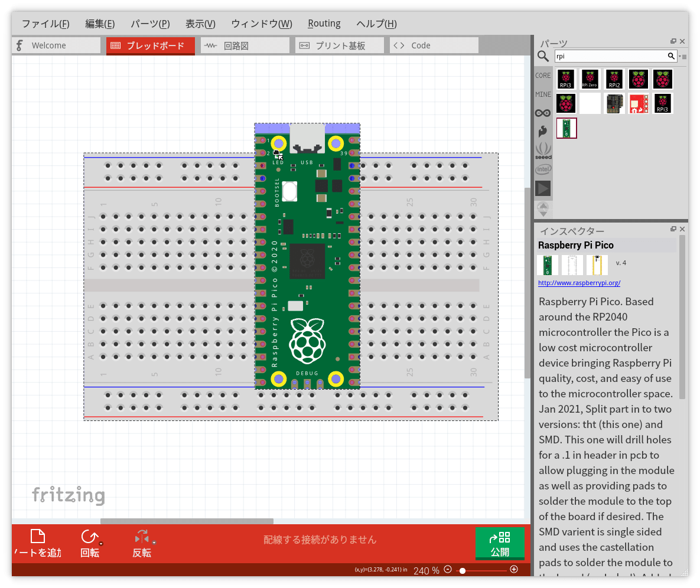The width and height of the screenshot is (700, 588).
Task: Open the Adafruit parts category icon
Action: (x=543, y=131)
